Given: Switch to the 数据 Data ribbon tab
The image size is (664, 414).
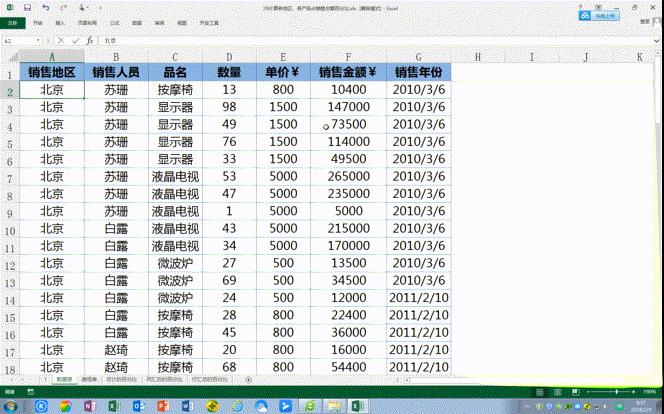Looking at the screenshot, I should pos(137,23).
